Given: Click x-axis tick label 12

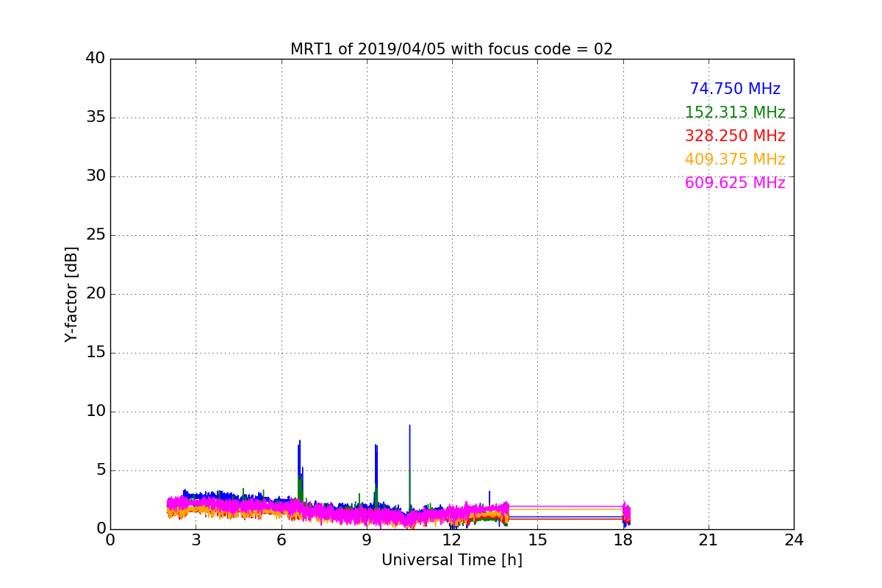Looking at the screenshot, I should [x=452, y=540].
